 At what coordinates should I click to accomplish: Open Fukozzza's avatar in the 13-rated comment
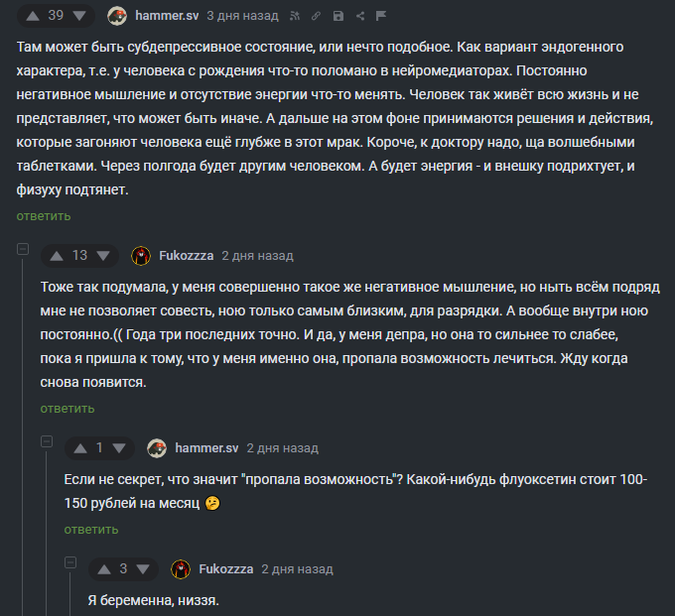pyautogui.click(x=141, y=256)
